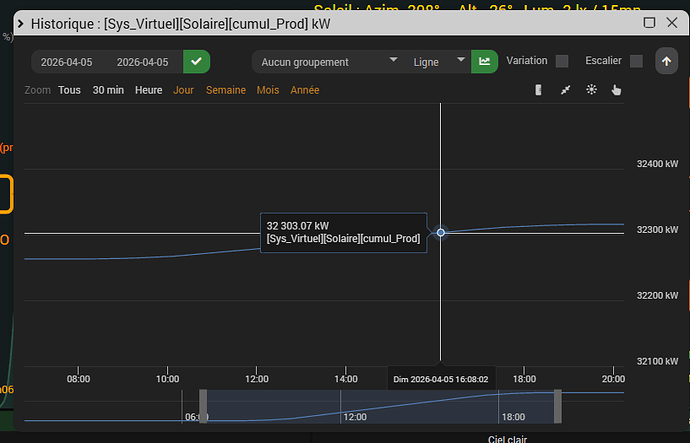Image resolution: width=690 pixels, height=443 pixels.
Task: Confirm the date range with green checkmark
Action: [x=196, y=62]
